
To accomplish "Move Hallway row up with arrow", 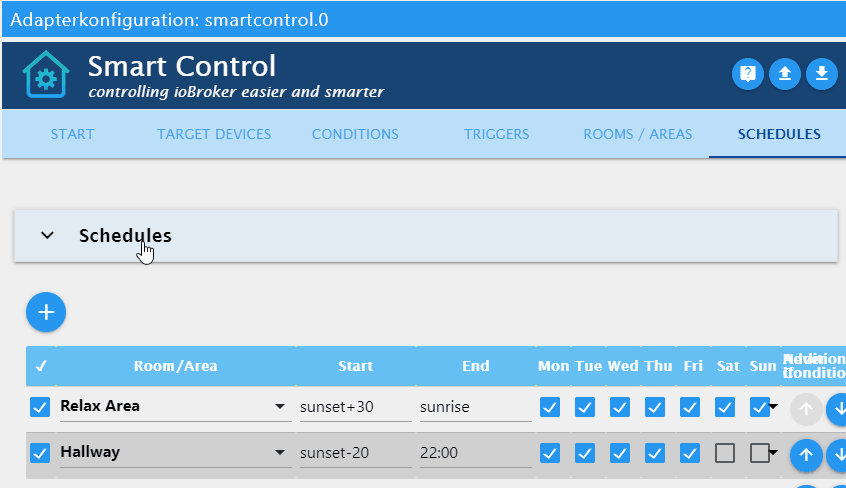I will (x=806, y=455).
